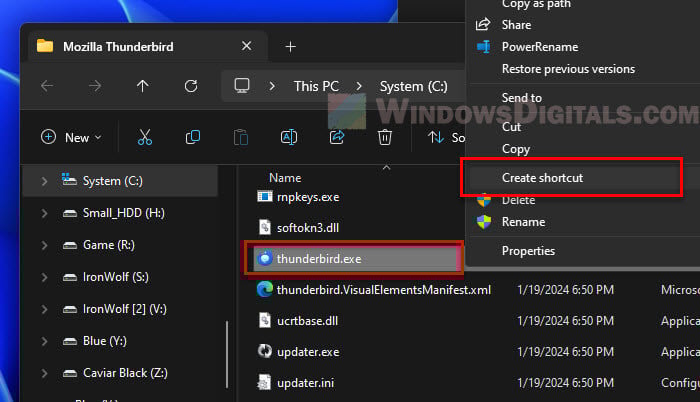This screenshot has height=402, width=700.
Task: Select System (C:) in address breadcrumb
Action: (414, 86)
